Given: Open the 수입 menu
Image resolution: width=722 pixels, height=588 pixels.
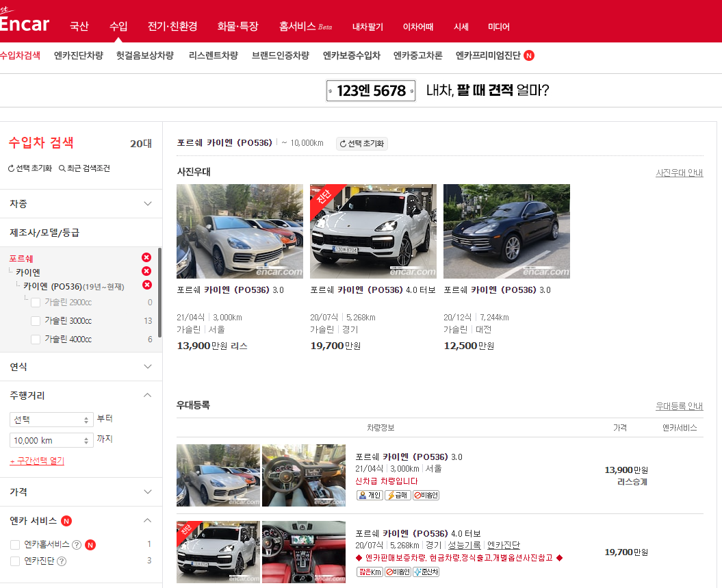Looking at the screenshot, I should 118,26.
